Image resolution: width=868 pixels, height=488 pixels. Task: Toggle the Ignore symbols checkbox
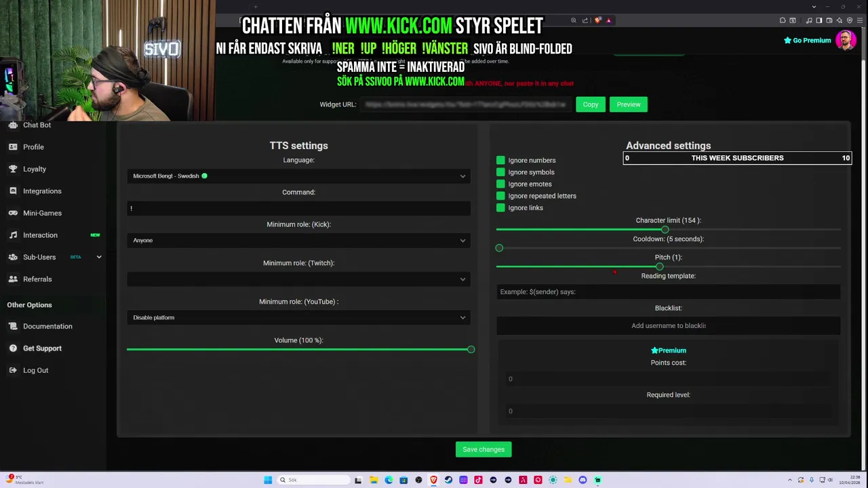500,172
